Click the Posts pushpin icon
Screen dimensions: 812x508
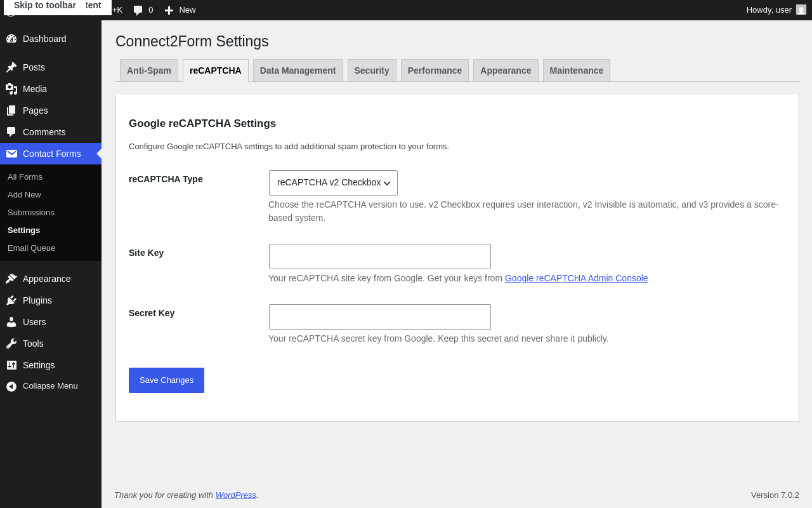coord(11,67)
